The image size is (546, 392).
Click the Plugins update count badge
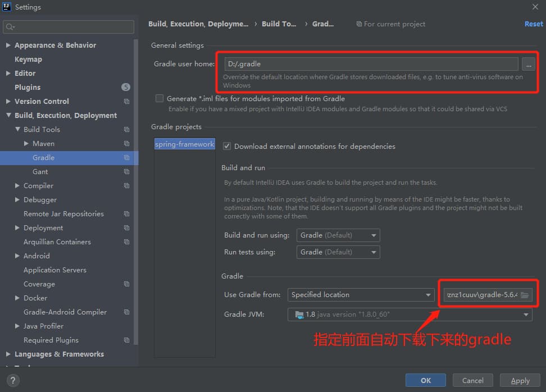click(126, 87)
